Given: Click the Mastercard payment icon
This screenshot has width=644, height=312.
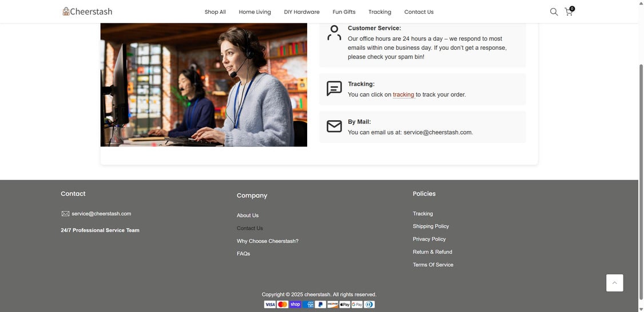Looking at the screenshot, I should [283, 305].
